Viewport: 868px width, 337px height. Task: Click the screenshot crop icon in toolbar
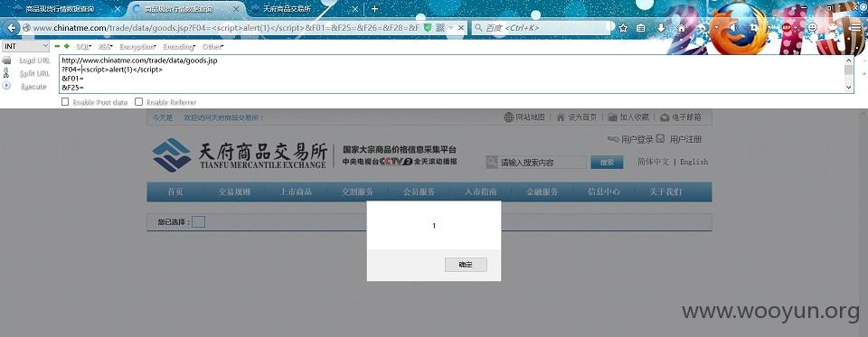tap(754, 28)
